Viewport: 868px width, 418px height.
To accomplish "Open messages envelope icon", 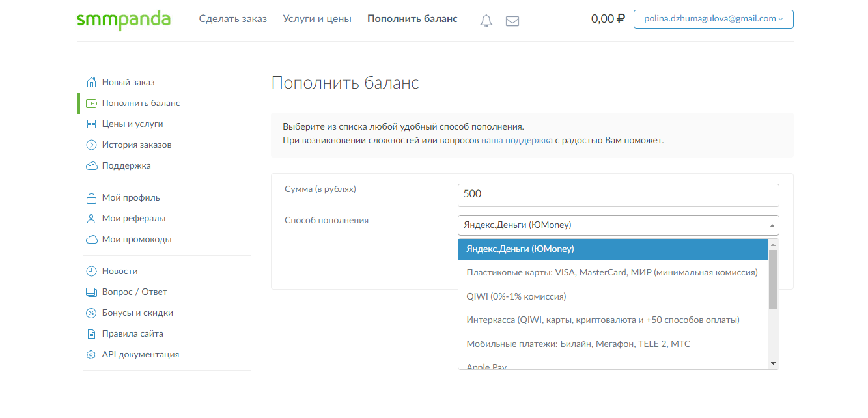I will coord(512,21).
